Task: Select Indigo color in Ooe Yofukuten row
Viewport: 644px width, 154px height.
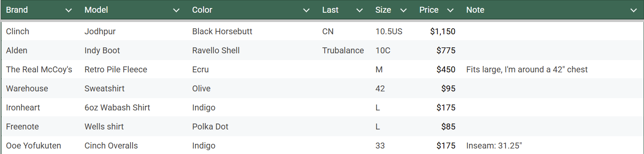Action: 204,146
